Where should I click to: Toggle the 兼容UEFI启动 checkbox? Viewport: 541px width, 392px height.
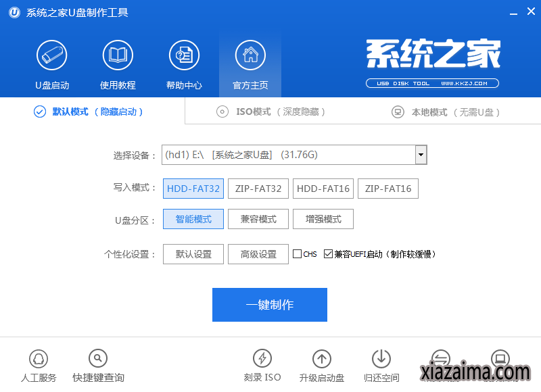(328, 254)
